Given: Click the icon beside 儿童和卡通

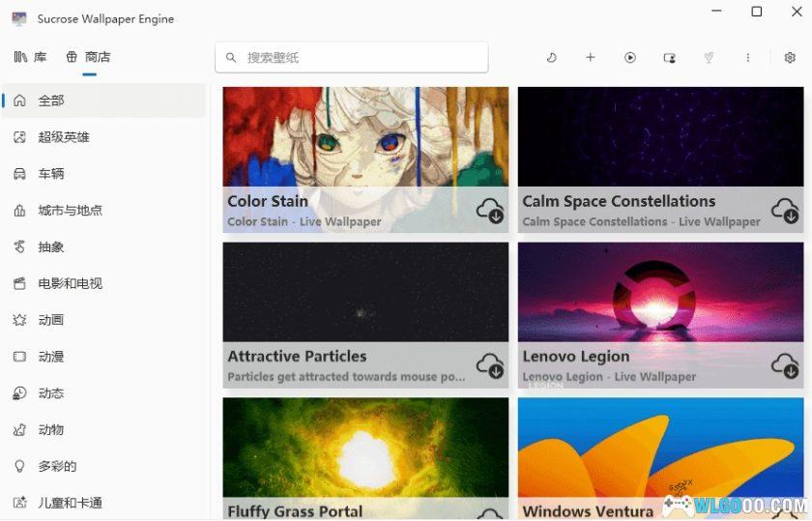Looking at the screenshot, I should (x=19, y=503).
